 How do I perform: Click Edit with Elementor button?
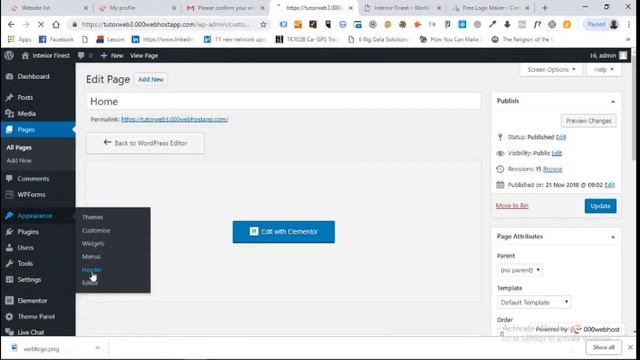pyautogui.click(x=284, y=231)
